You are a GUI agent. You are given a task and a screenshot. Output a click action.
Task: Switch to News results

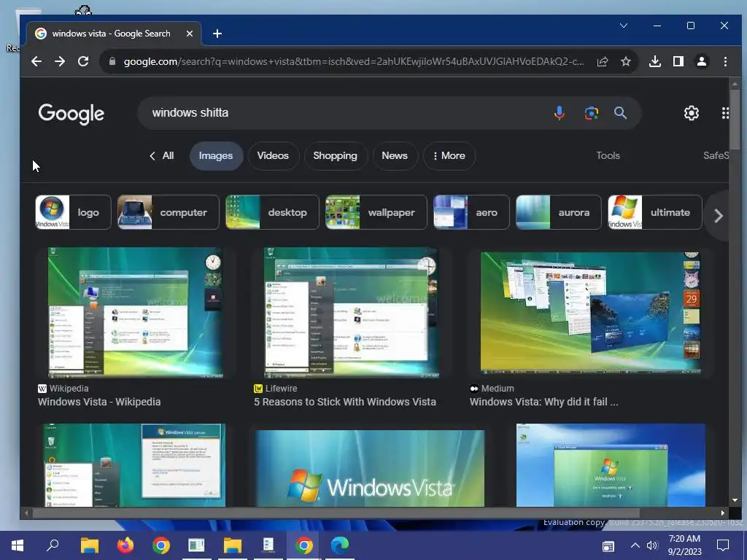pyautogui.click(x=395, y=156)
